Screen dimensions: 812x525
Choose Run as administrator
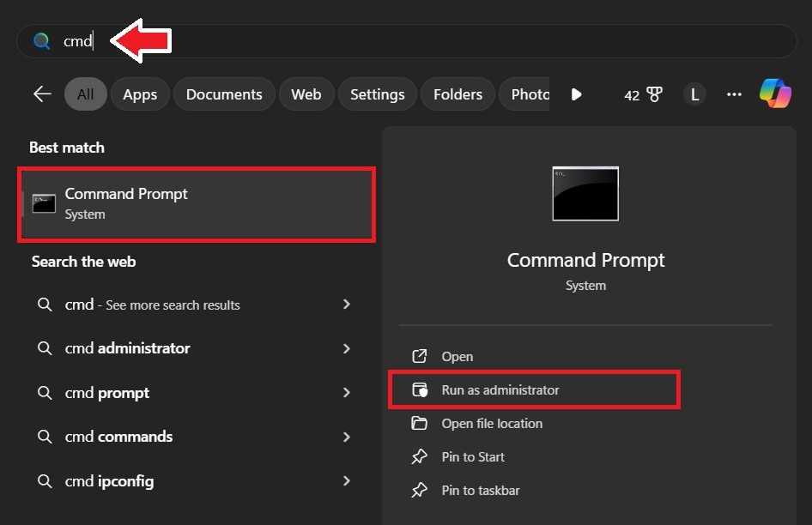pos(500,390)
